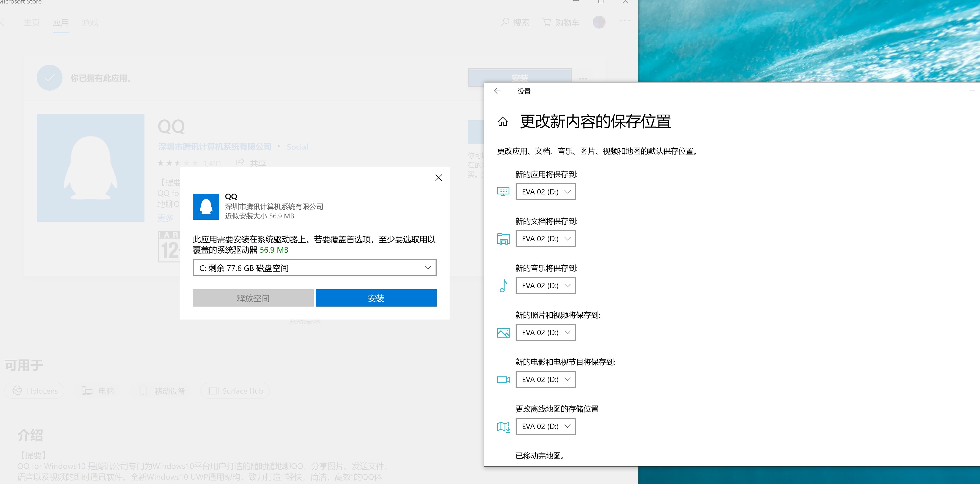
Task: Click the 电脑 availability chip
Action: coord(97,391)
